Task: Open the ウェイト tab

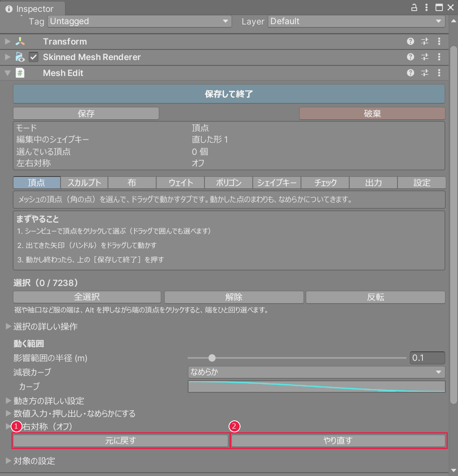Action: pos(180,183)
